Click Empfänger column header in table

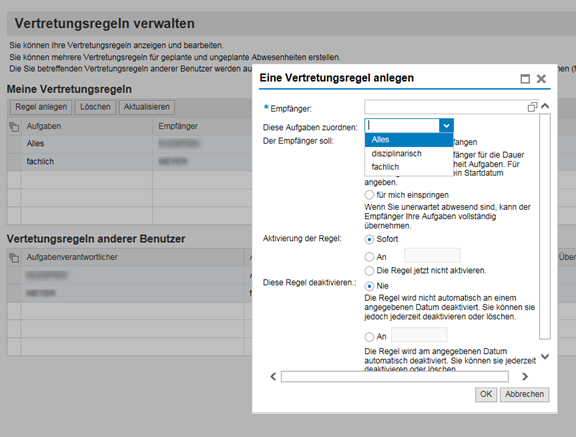click(x=202, y=127)
